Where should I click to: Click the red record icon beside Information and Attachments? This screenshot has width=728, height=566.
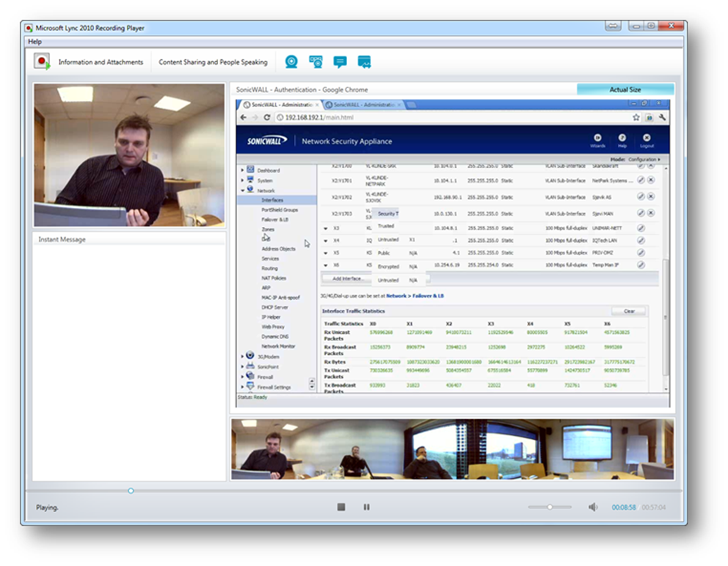[x=42, y=61]
